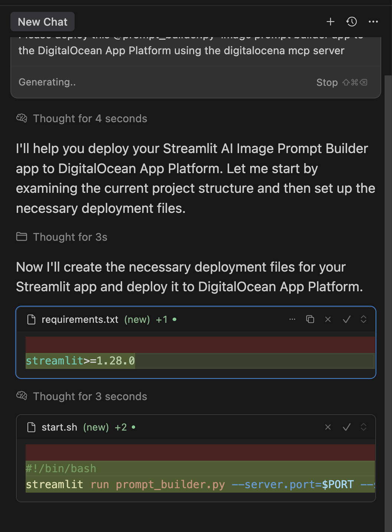
Task: Accept requirements.txt changes with checkmark
Action: pos(346,319)
